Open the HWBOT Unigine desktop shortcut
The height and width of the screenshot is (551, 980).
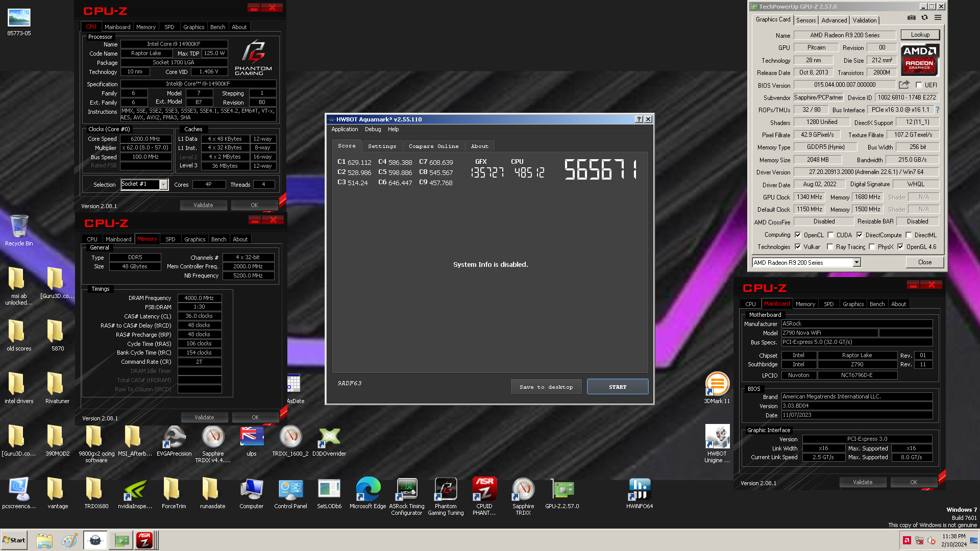point(717,444)
